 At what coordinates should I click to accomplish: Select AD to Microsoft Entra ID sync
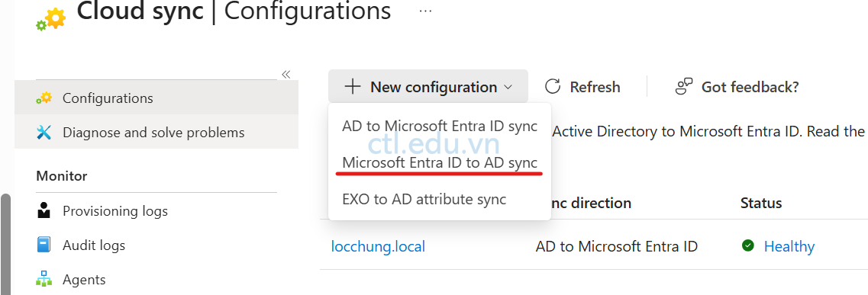click(x=440, y=126)
